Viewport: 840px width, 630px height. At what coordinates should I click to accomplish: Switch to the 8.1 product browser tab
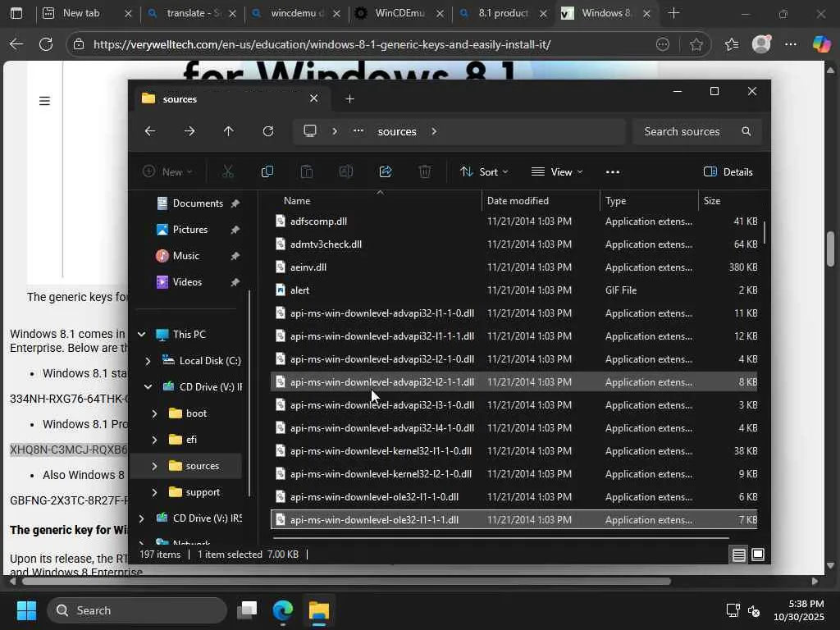point(502,13)
